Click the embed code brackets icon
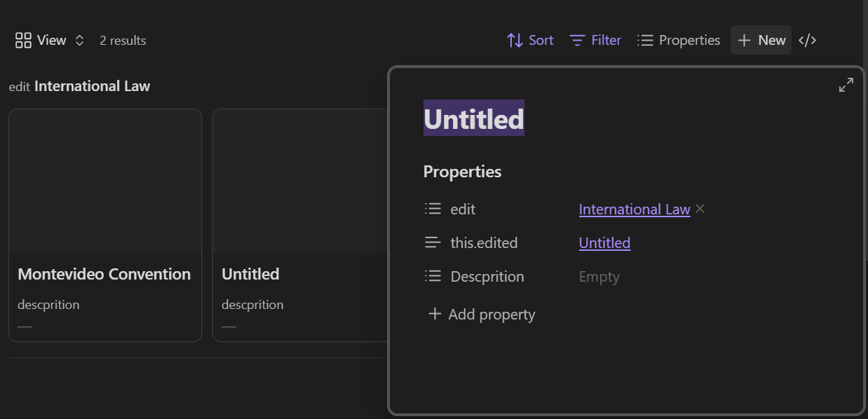Image resolution: width=868 pixels, height=419 pixels. (808, 41)
